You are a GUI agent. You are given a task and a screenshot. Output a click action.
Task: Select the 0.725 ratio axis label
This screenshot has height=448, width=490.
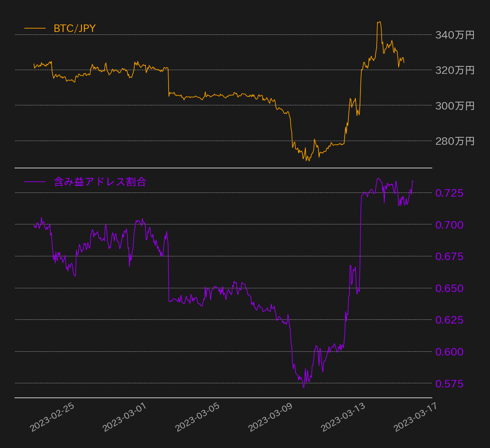(449, 193)
